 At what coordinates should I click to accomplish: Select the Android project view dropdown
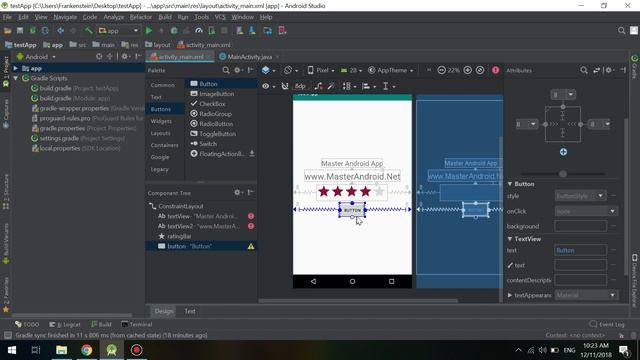[36, 57]
